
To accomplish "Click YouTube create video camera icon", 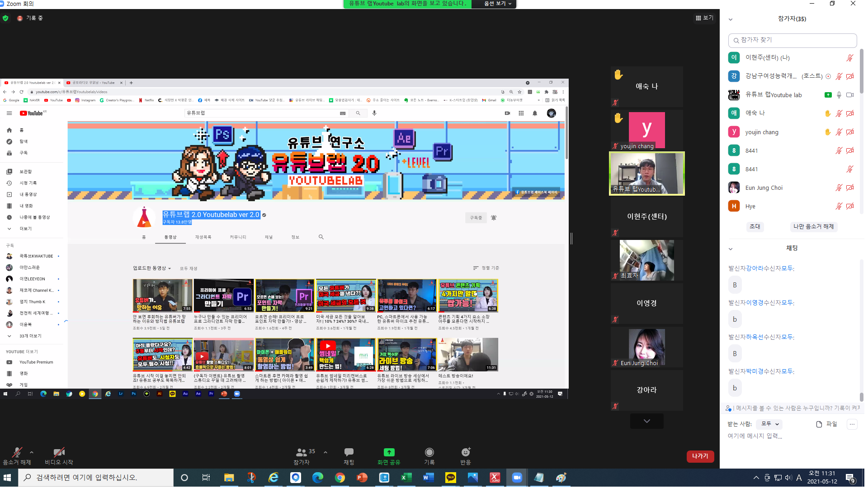I will tap(507, 113).
